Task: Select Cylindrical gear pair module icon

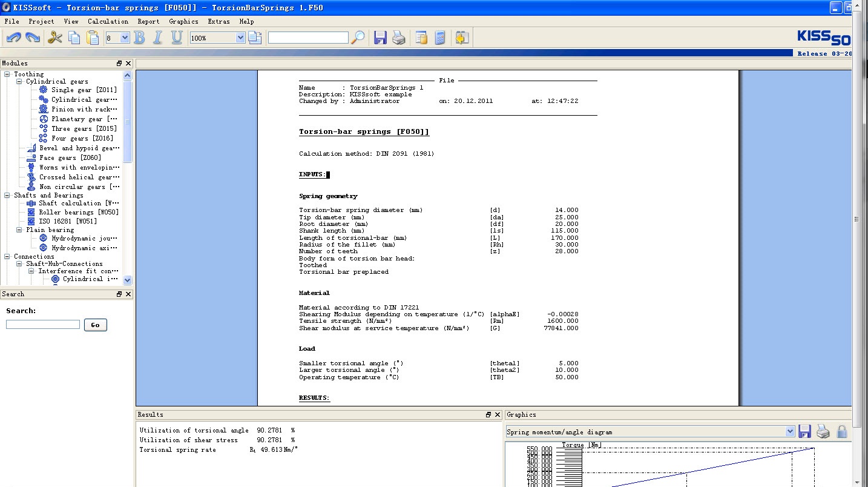Action: 43,99
